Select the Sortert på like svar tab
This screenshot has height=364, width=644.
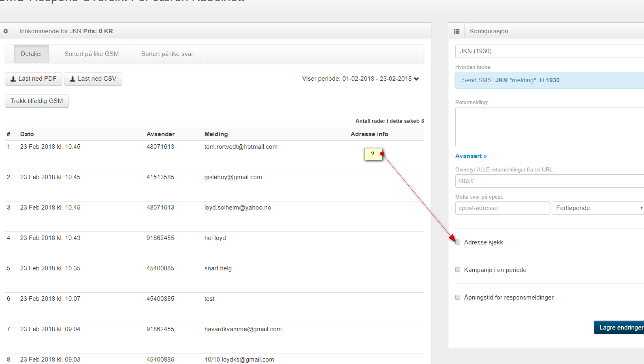click(167, 54)
